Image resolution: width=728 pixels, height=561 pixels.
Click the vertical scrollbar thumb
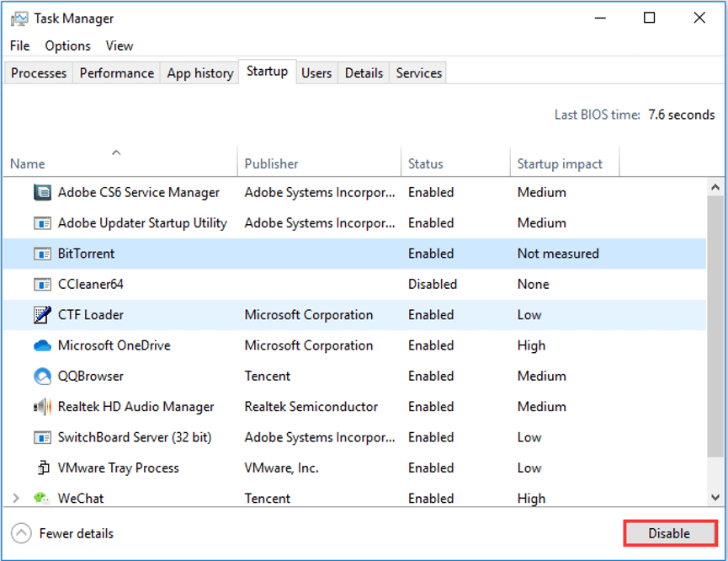(715, 325)
